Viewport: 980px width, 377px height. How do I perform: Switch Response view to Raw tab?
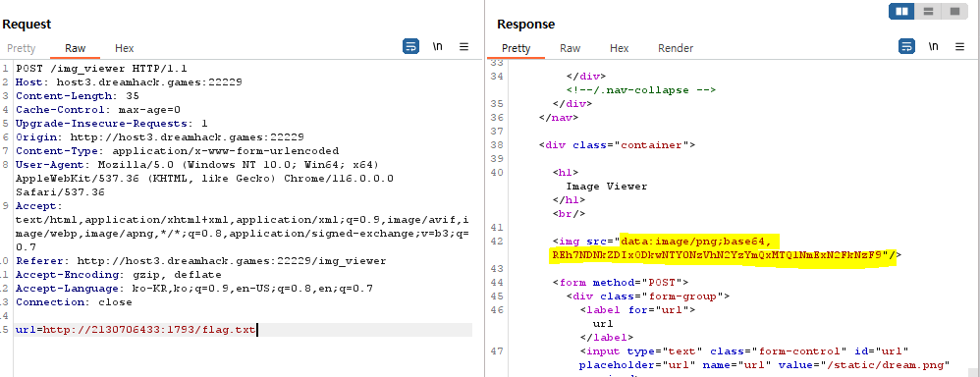click(570, 48)
